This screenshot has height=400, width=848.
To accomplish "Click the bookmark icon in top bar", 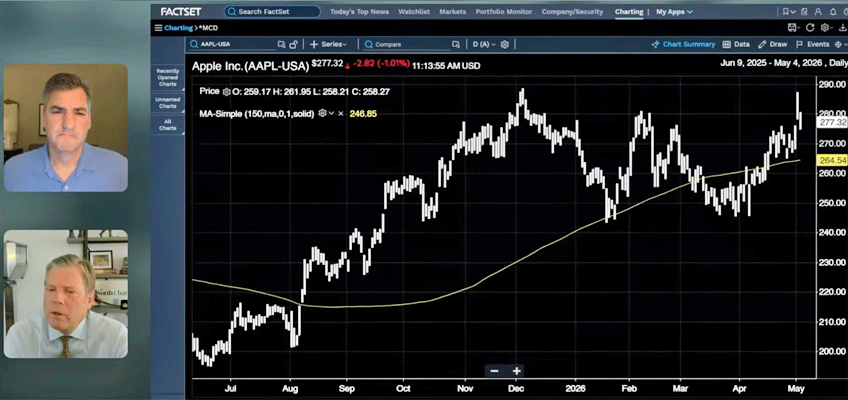I will click(786, 11).
